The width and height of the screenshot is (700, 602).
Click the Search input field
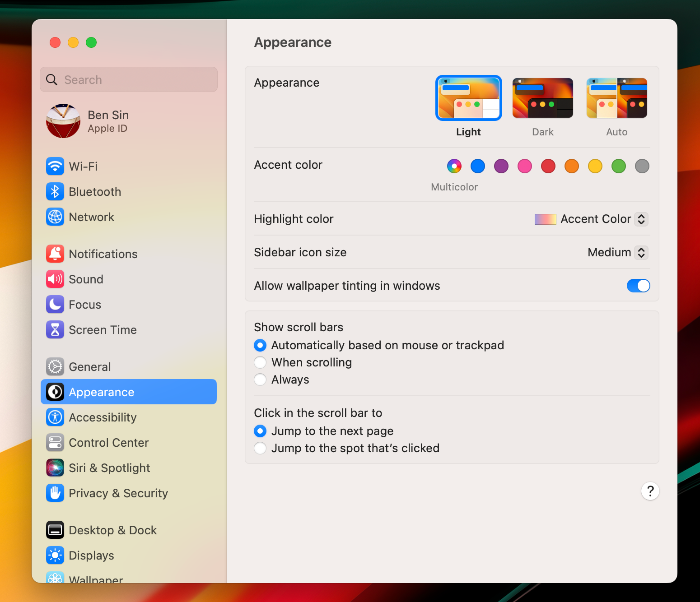pos(129,79)
